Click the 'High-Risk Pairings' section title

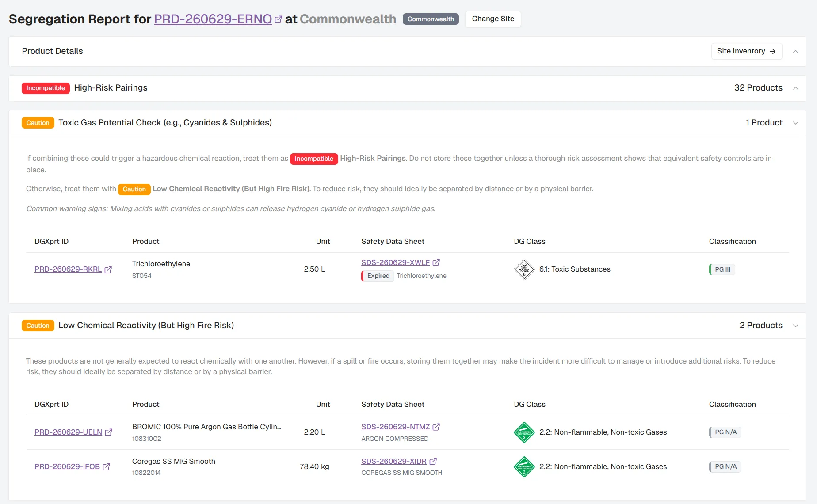[x=111, y=87]
